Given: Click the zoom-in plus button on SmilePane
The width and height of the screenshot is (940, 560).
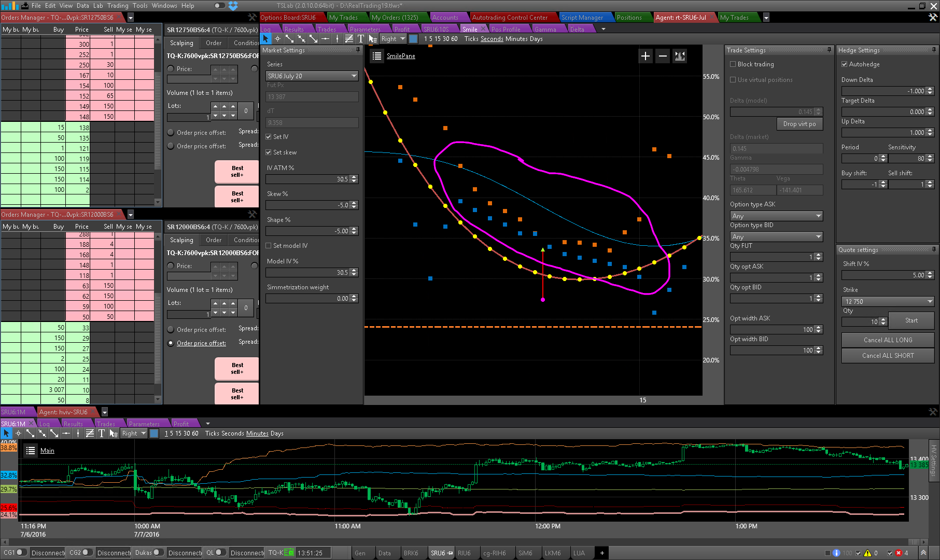Looking at the screenshot, I should pos(645,57).
